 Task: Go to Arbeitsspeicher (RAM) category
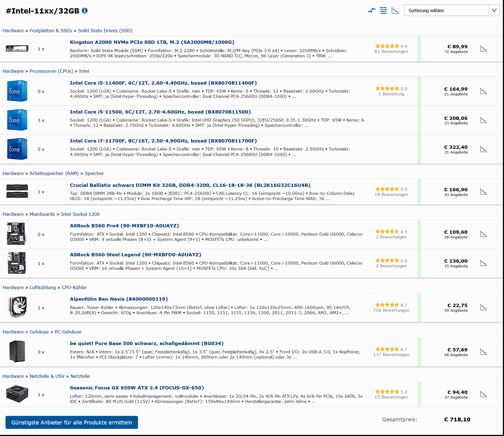(54, 173)
